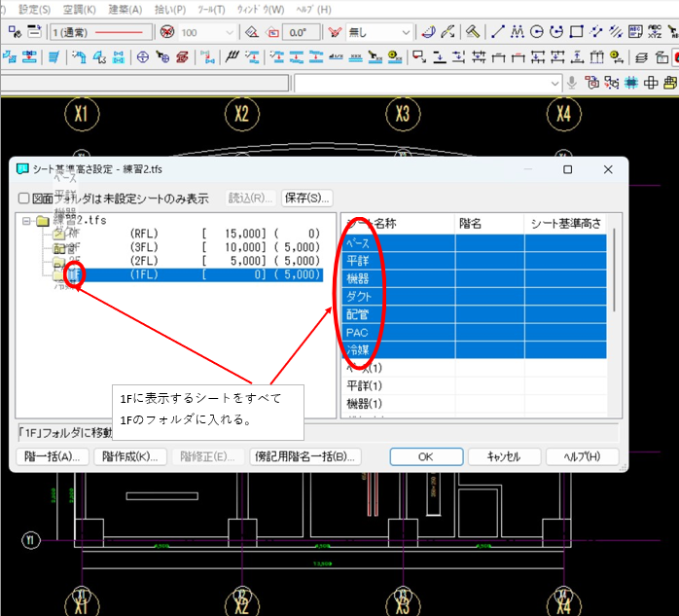The image size is (679, 616).
Task: Click the no-snap crossed circle icon
Action: click(x=167, y=32)
